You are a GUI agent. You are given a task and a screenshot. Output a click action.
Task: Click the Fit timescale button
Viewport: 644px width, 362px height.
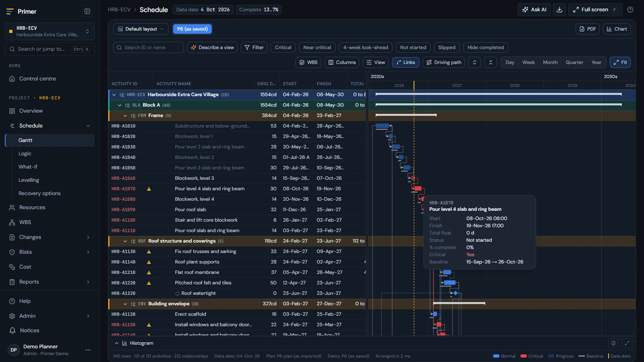[620, 62]
